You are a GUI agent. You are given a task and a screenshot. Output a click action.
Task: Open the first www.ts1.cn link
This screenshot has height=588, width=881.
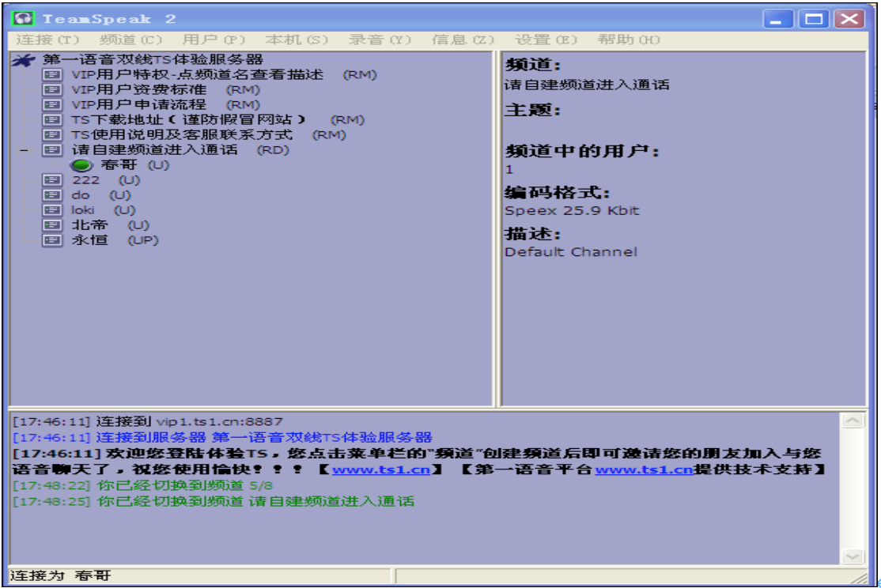click(x=380, y=470)
